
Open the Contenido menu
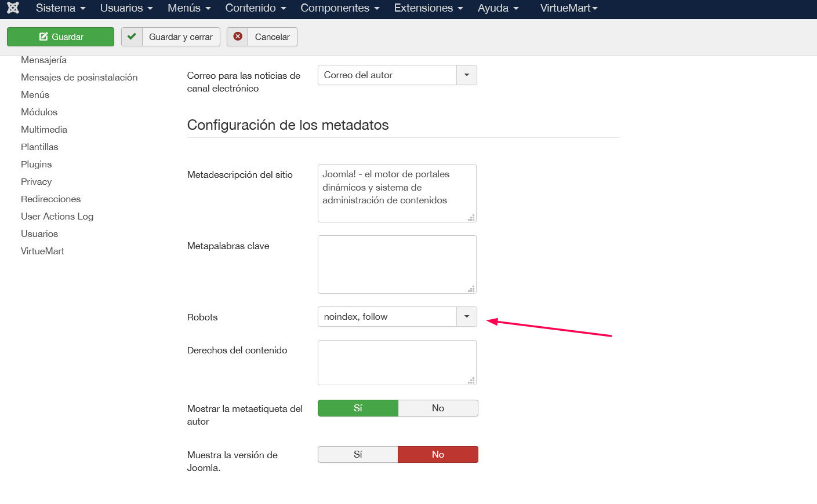point(256,8)
